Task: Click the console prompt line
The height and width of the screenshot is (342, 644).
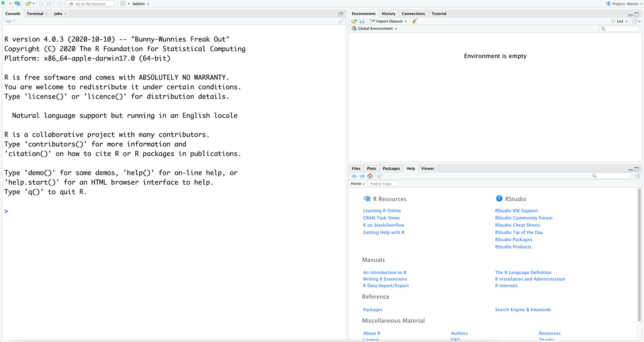Action: point(173,211)
